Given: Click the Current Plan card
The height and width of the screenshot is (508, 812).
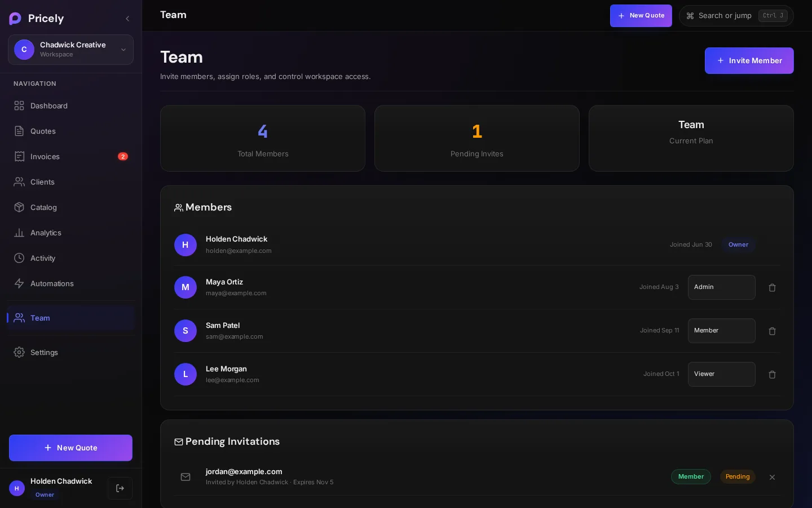Looking at the screenshot, I should pyautogui.click(x=691, y=138).
